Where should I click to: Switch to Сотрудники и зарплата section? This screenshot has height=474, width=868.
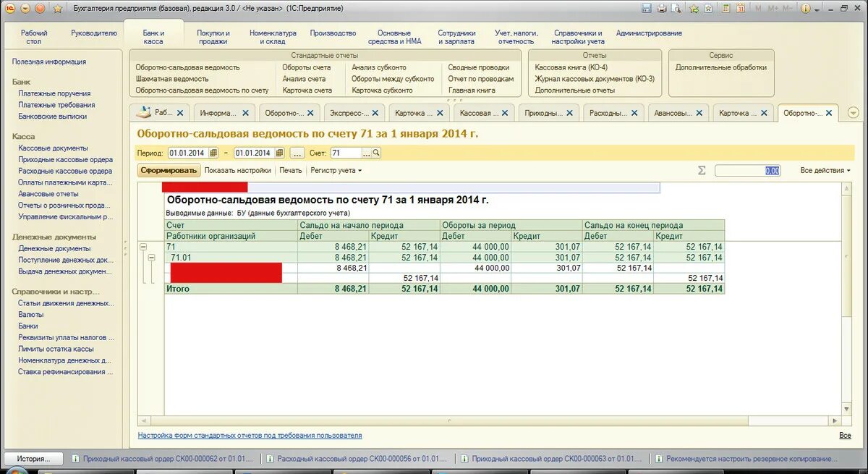tap(456, 37)
